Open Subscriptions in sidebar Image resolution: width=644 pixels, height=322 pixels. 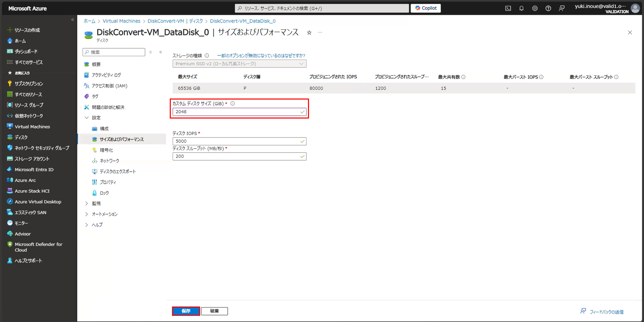coord(25,84)
